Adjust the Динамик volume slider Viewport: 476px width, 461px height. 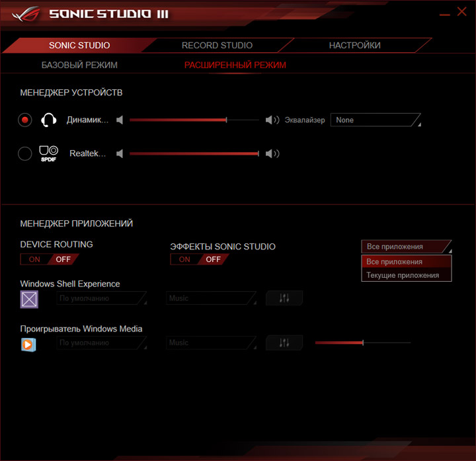pos(194,120)
